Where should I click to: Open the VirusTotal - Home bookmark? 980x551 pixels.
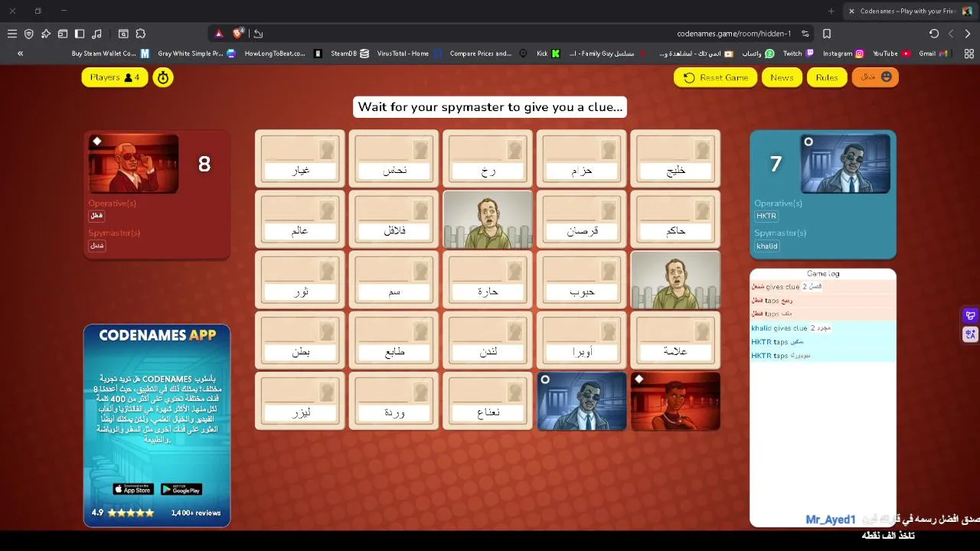[410, 54]
